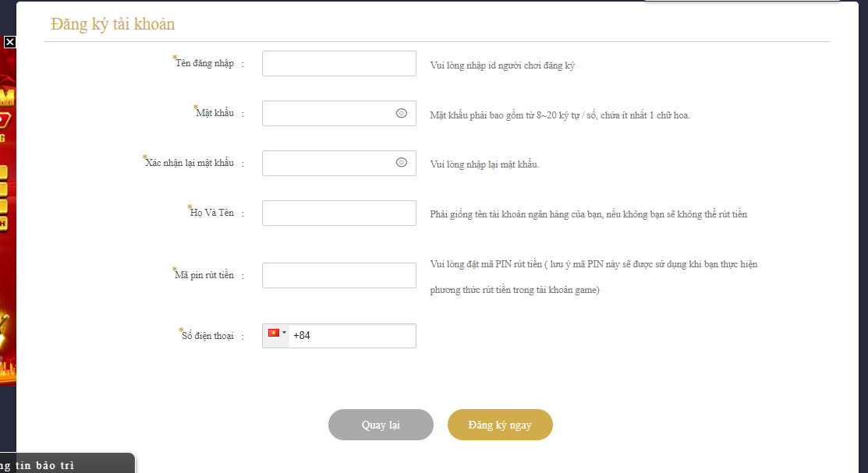
Task: Toggle visibility of the confirm password field
Action: click(402, 163)
